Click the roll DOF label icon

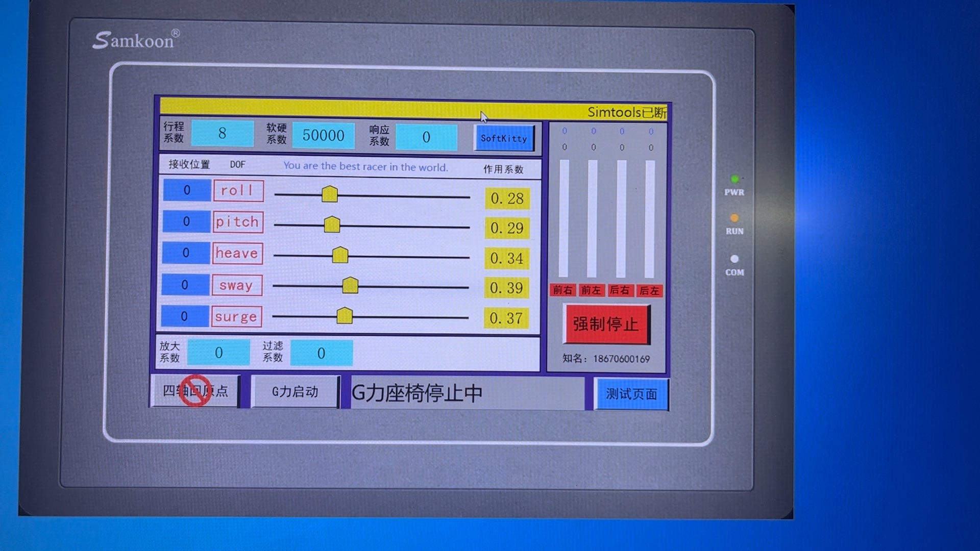click(x=236, y=190)
